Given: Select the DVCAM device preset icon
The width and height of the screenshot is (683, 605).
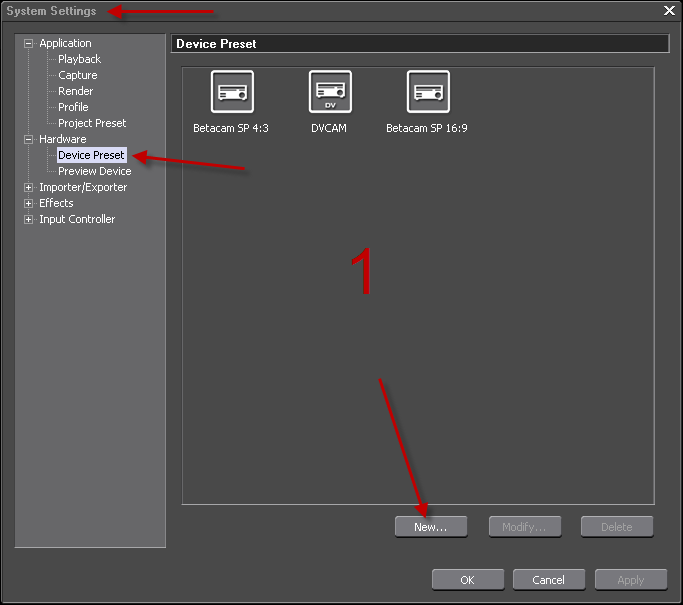Looking at the screenshot, I should [330, 91].
